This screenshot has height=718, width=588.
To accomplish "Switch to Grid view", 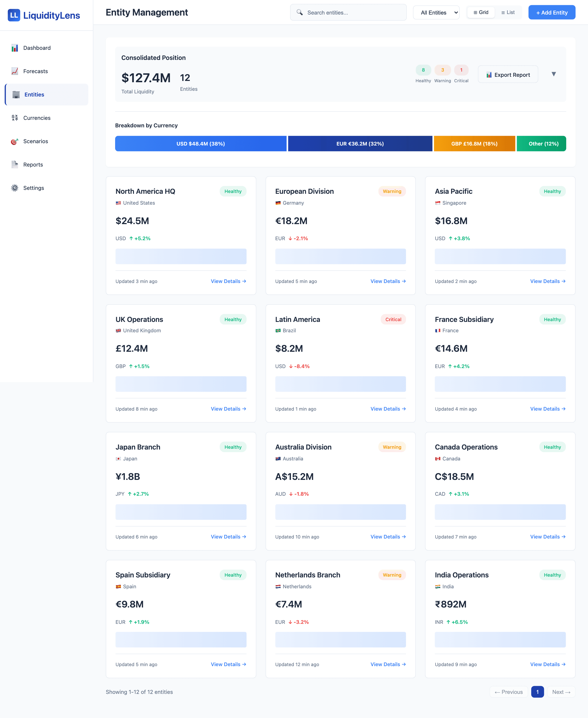I will pyautogui.click(x=481, y=12).
